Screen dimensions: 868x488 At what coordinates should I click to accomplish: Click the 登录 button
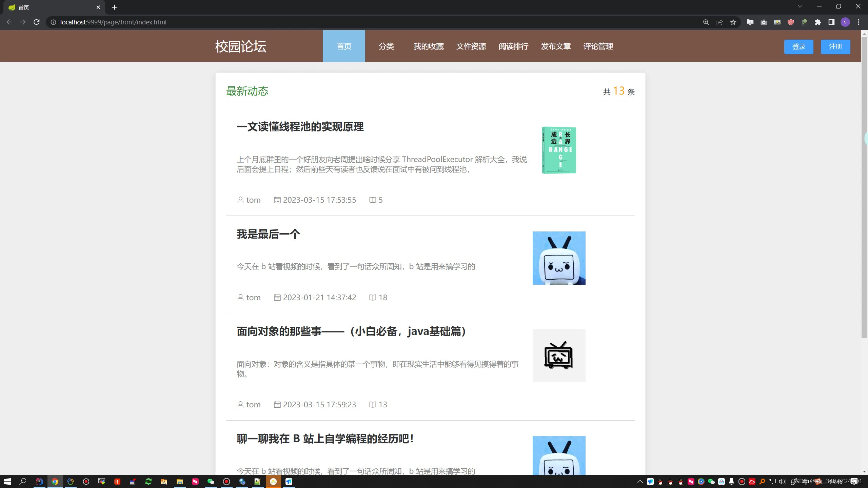point(798,47)
